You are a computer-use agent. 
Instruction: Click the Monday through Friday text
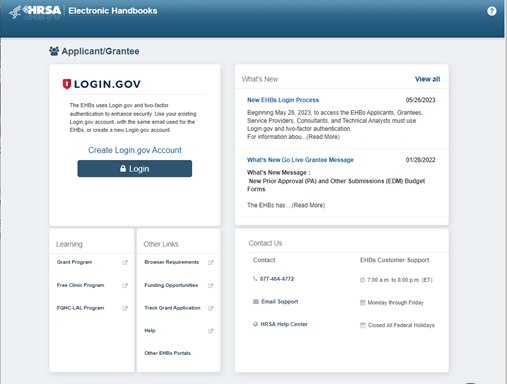[x=395, y=303]
